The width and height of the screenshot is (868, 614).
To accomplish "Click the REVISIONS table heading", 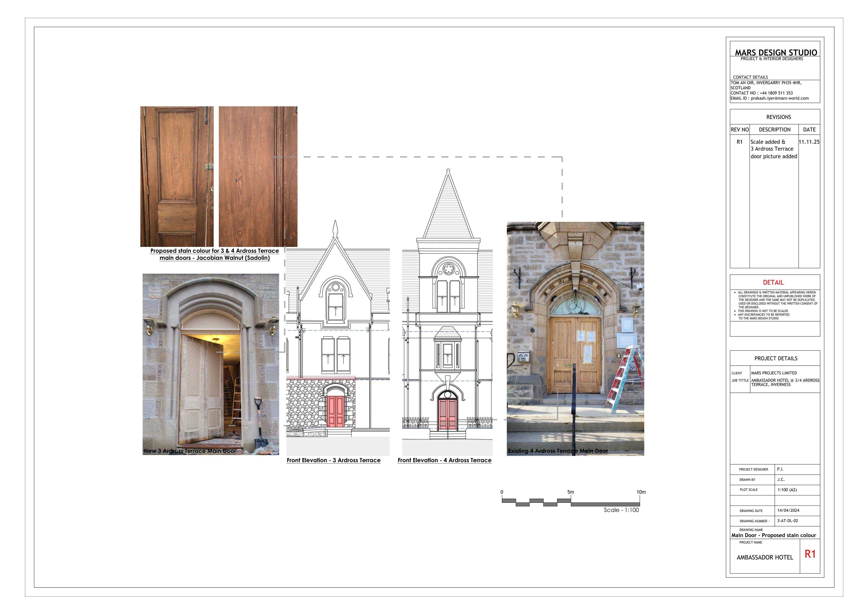I will (778, 117).
